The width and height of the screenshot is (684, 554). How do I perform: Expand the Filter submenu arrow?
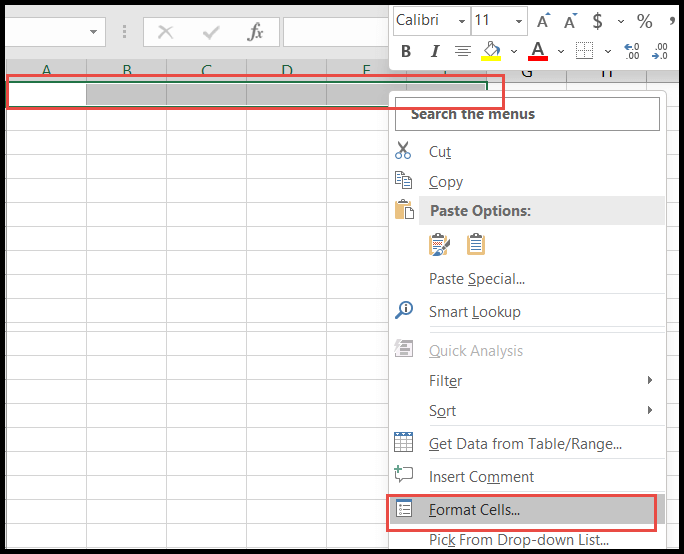tap(650, 380)
